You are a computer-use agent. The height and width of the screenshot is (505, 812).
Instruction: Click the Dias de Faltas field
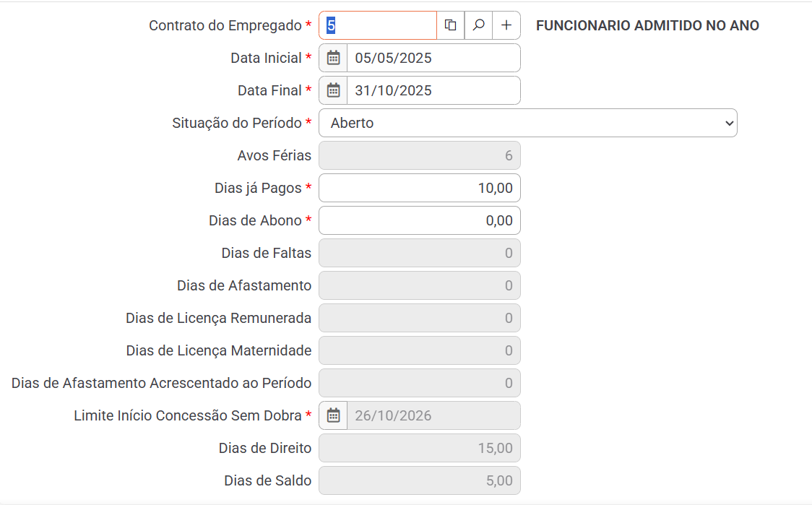coord(419,253)
